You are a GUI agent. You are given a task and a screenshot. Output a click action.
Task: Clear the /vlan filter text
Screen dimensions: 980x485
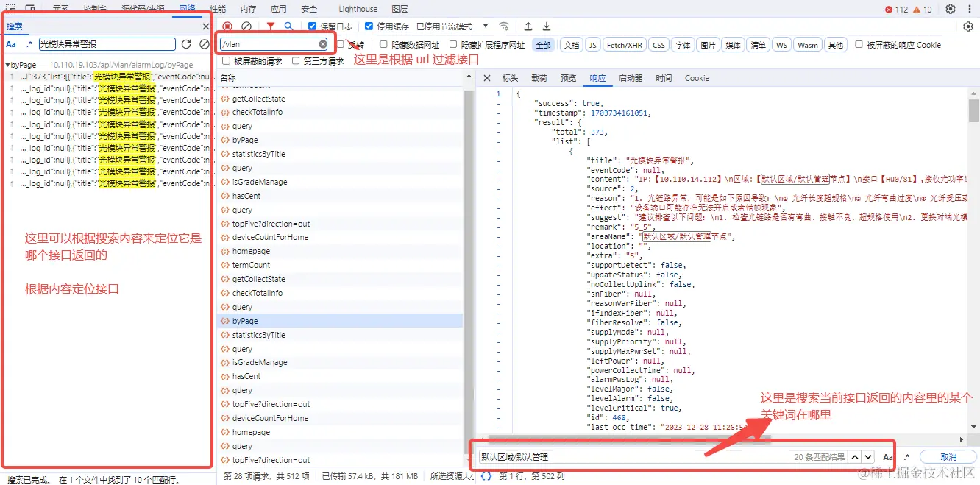[x=323, y=44]
